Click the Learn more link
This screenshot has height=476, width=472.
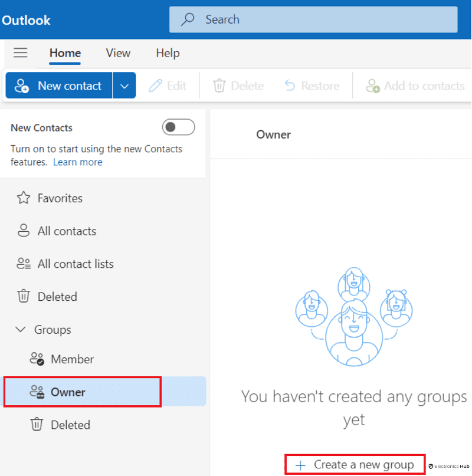pos(77,162)
